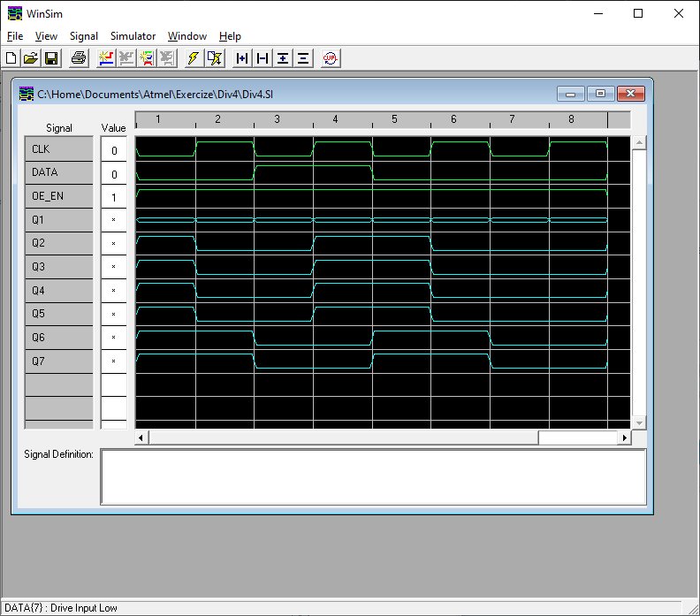Open the Simulator menu
Viewport: 700px width, 616px height.
[133, 36]
